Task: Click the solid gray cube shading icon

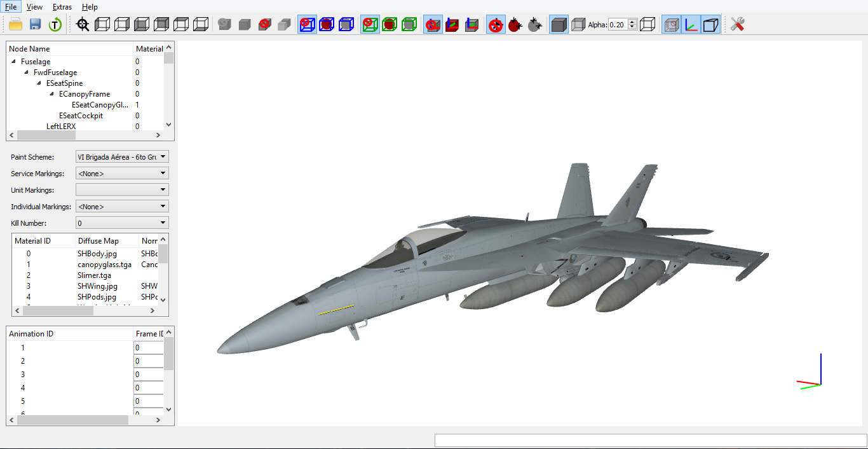Action: pyautogui.click(x=559, y=25)
